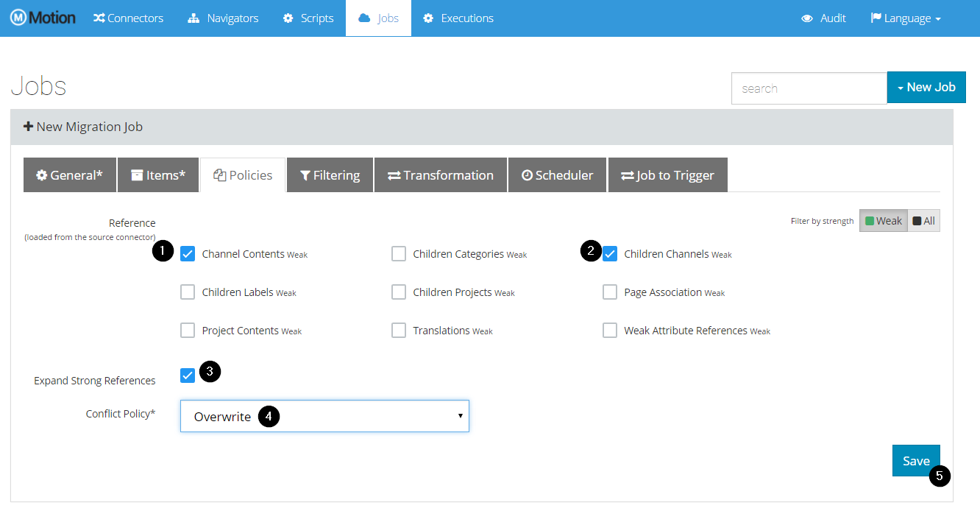This screenshot has height=511, width=980.
Task: Open the New Job dropdown button
Action: (926, 87)
